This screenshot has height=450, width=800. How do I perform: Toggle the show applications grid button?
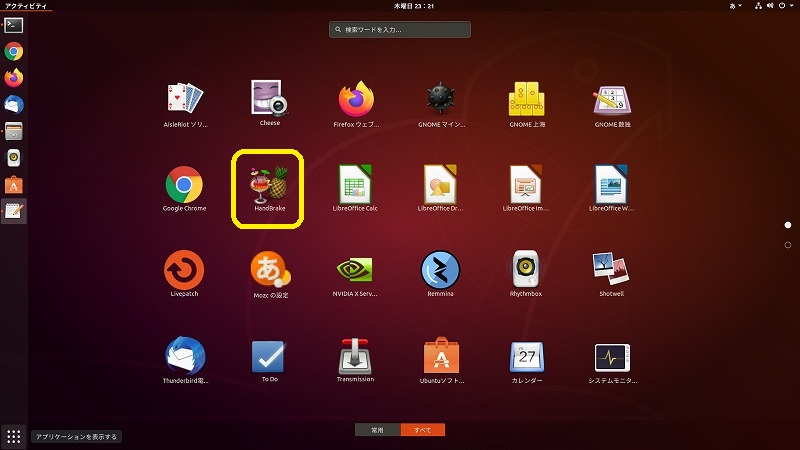point(14,436)
